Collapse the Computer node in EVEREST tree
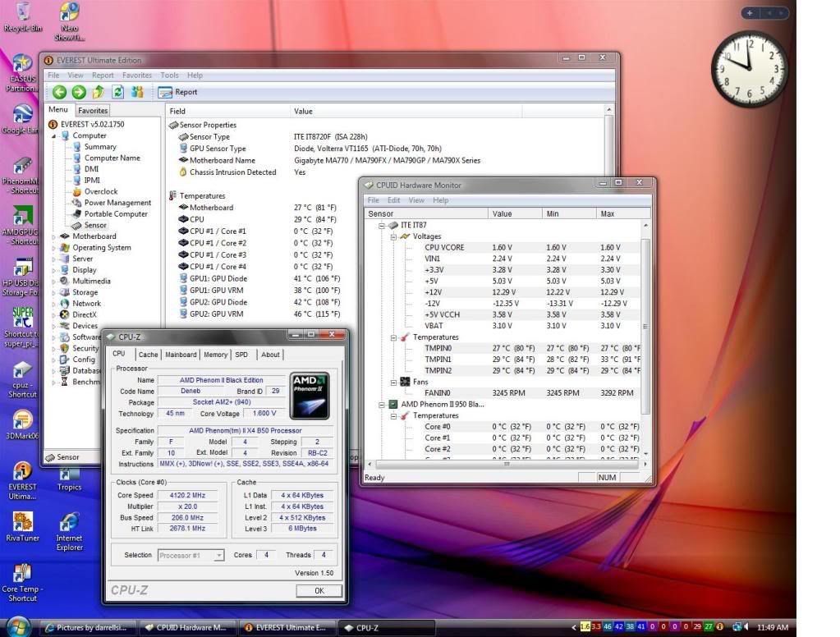This screenshot has width=840, height=637. [53, 136]
